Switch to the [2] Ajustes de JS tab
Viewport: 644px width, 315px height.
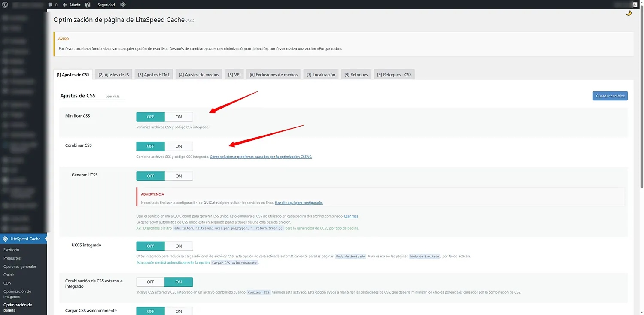tap(113, 74)
